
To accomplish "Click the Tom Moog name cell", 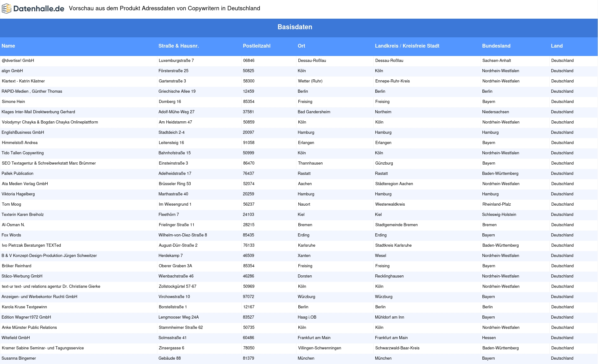I will tap(12, 204).
